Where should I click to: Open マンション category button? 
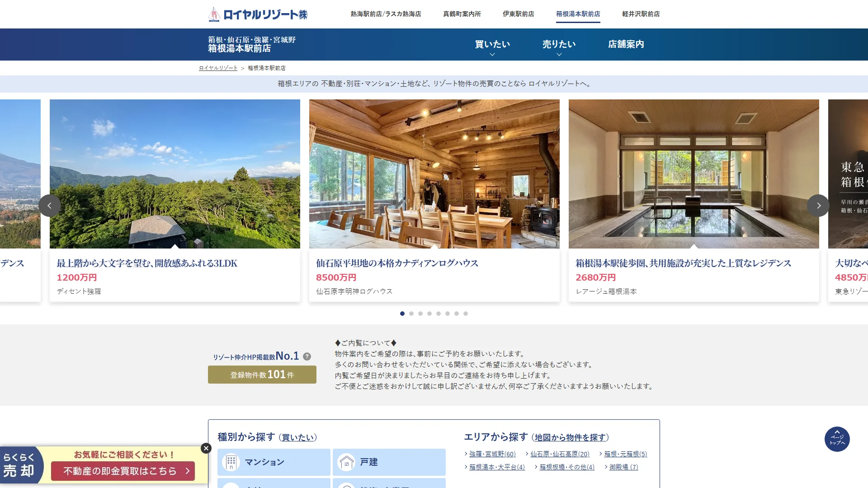[274, 462]
